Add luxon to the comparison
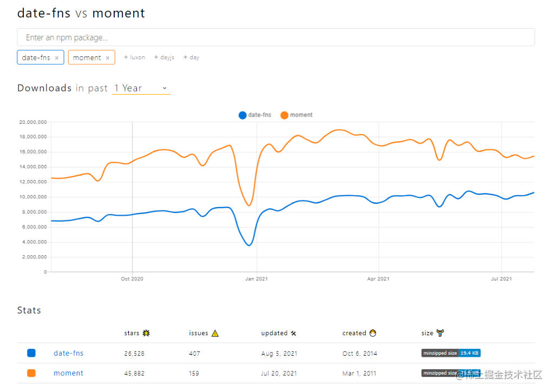Image resolution: width=554 pixels, height=392 pixels. click(x=134, y=56)
